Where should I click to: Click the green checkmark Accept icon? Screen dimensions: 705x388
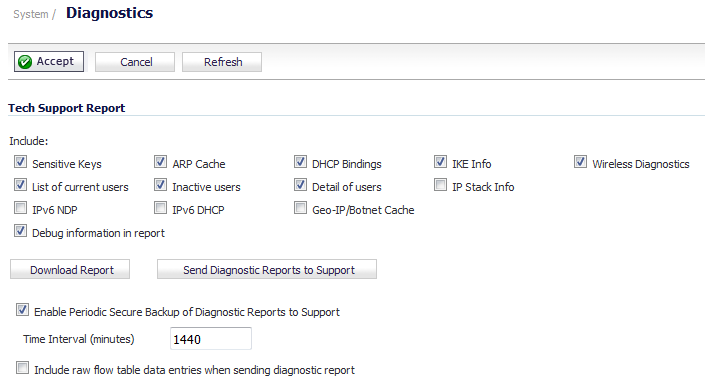(25, 62)
